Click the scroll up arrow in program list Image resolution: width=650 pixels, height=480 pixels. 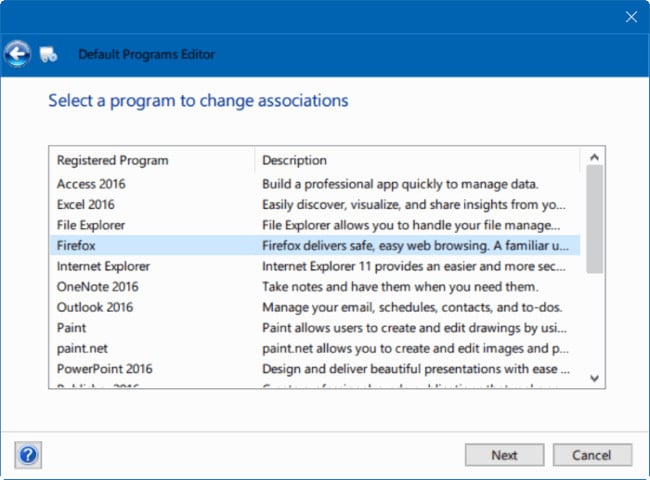[594, 157]
